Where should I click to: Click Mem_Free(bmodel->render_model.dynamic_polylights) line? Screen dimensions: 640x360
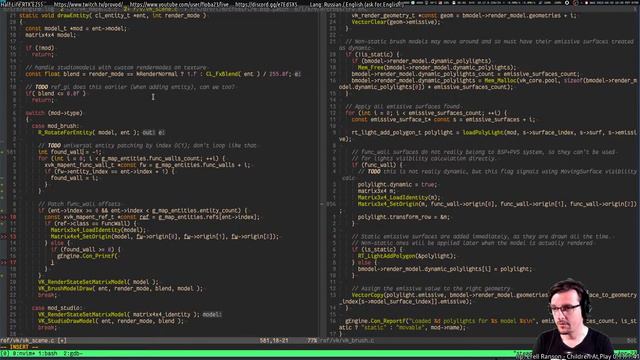tap(437, 67)
